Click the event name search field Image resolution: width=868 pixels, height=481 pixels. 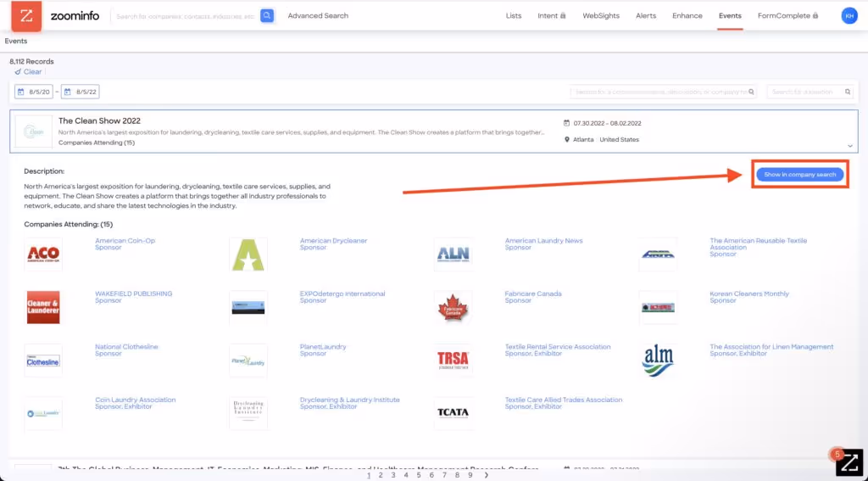[x=663, y=92]
